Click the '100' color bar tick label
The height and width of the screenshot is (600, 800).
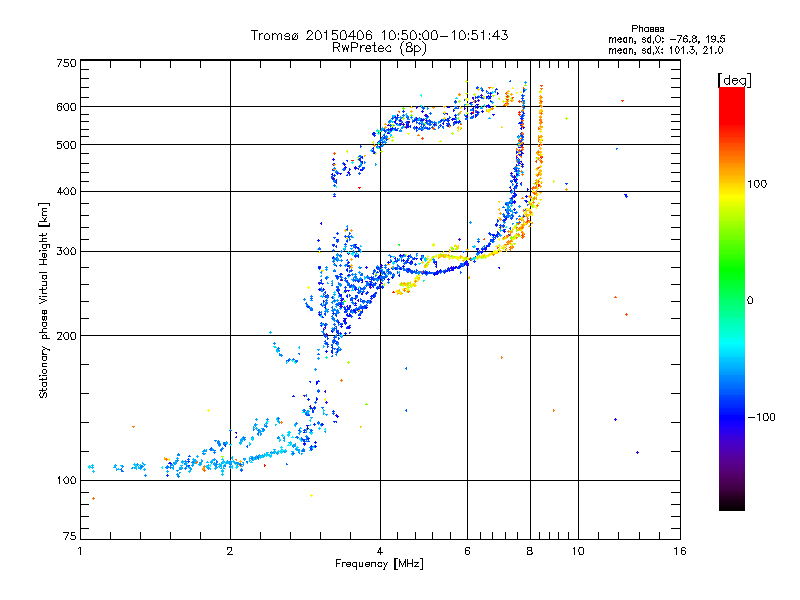757,184
